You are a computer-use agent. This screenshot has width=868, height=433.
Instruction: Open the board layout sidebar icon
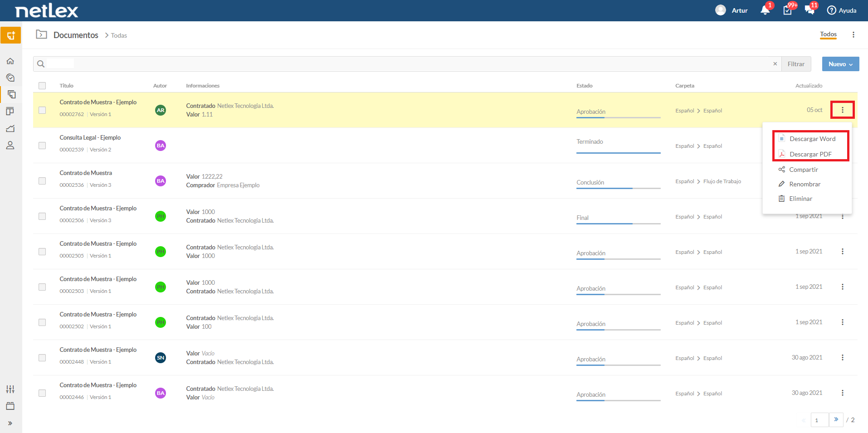click(10, 112)
